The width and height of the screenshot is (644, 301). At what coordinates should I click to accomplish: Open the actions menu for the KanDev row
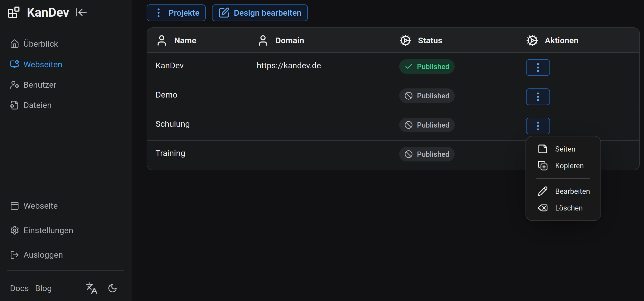[538, 68]
